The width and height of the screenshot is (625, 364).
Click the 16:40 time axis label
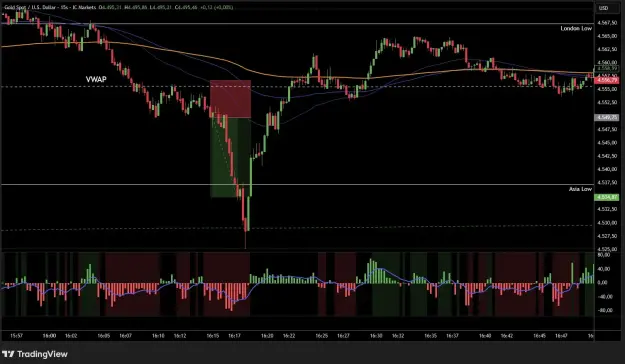(x=485, y=336)
